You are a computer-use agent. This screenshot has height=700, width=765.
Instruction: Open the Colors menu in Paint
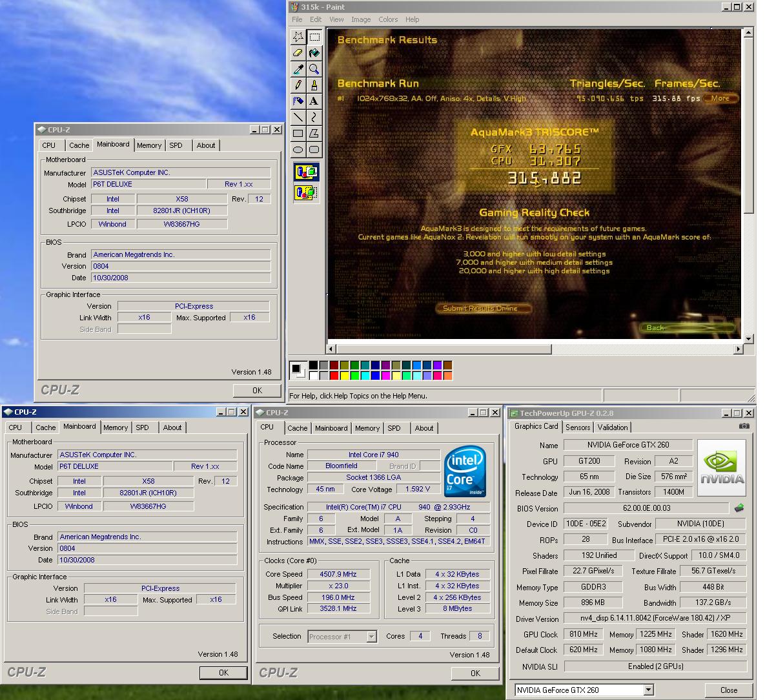(x=388, y=19)
